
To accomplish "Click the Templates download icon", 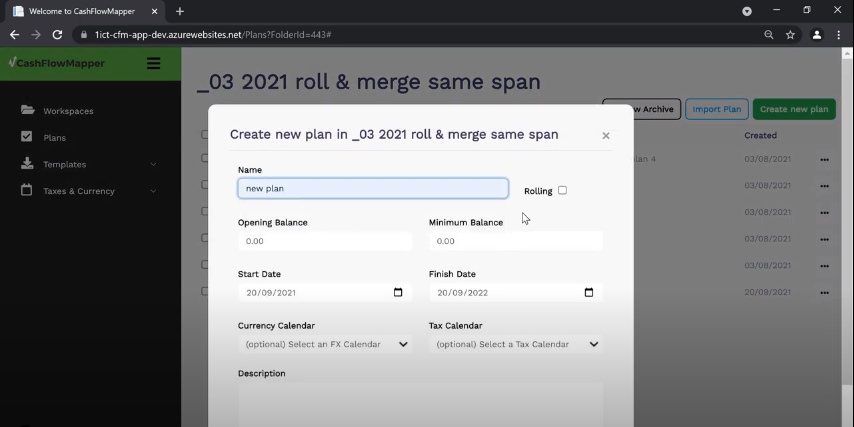I will pyautogui.click(x=27, y=163).
